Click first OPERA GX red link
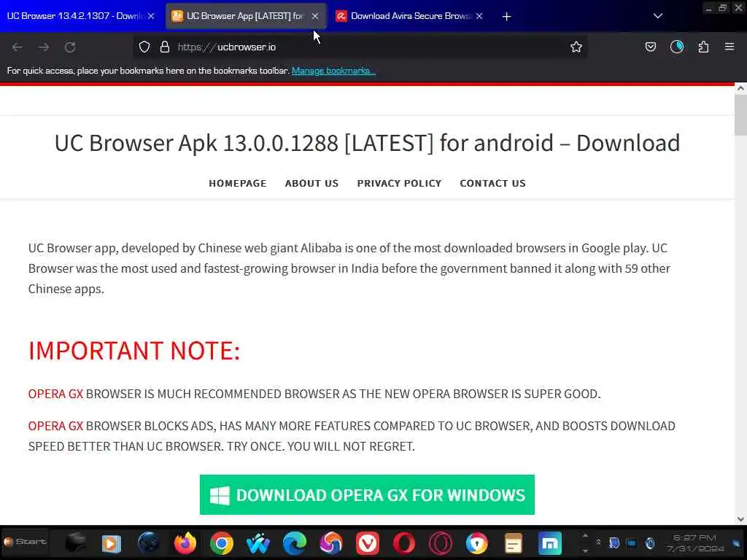The width and height of the screenshot is (747, 560). [55, 394]
